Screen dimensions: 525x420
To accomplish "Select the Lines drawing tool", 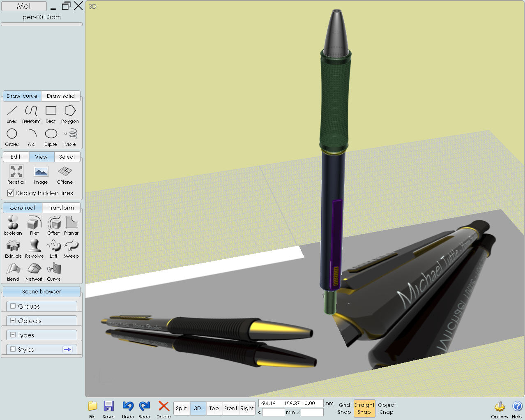I will point(12,114).
